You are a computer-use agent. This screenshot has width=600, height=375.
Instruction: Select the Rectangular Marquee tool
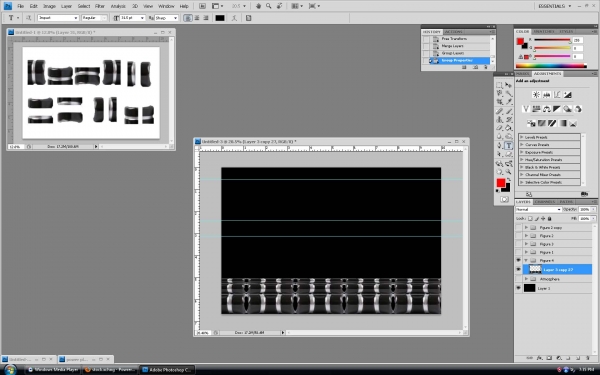coord(499,85)
